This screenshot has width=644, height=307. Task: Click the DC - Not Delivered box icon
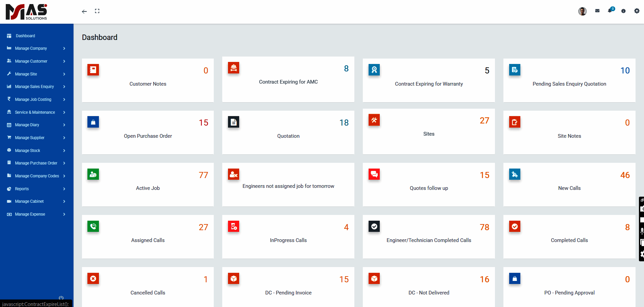(x=374, y=279)
